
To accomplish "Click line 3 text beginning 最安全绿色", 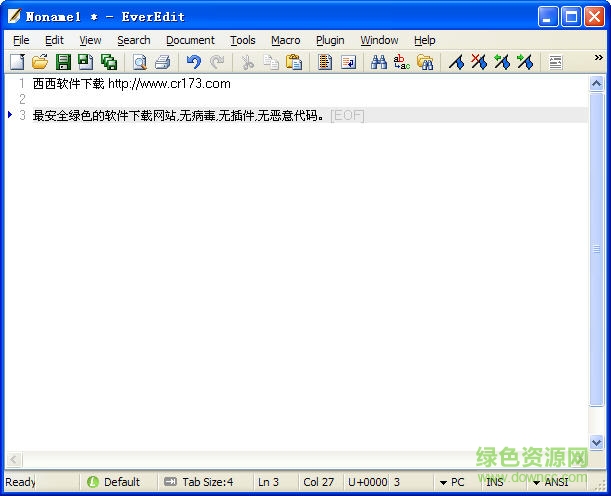I will (x=178, y=115).
